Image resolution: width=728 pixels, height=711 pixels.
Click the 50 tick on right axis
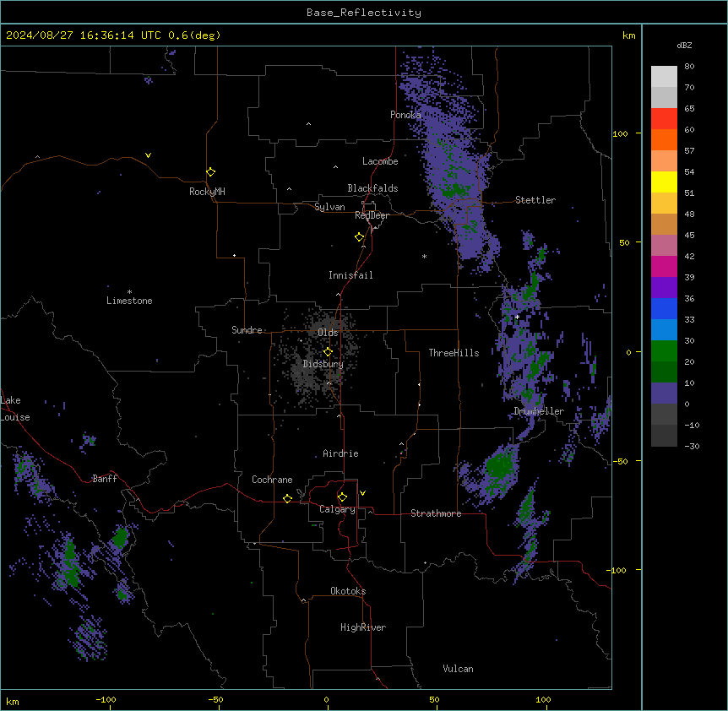pyautogui.click(x=624, y=242)
